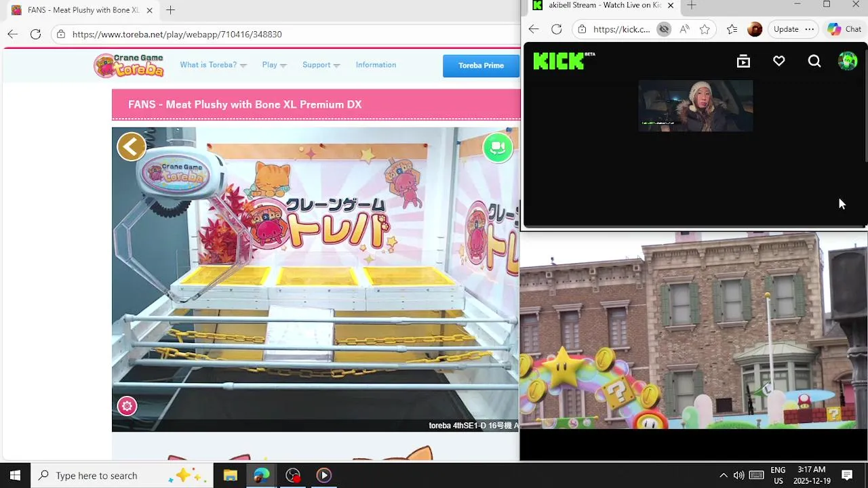Image resolution: width=868 pixels, height=488 pixels.
Task: Show hidden system tray icons
Action: point(723,475)
